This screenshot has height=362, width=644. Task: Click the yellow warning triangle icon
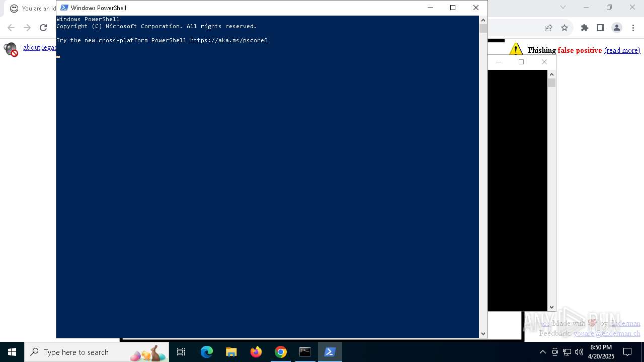point(516,49)
